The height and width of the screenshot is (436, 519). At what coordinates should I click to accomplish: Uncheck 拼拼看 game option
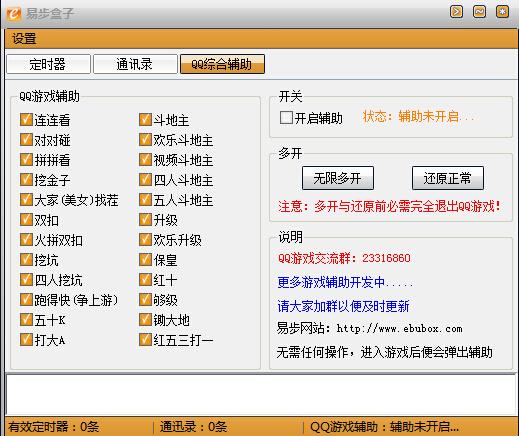(x=26, y=160)
